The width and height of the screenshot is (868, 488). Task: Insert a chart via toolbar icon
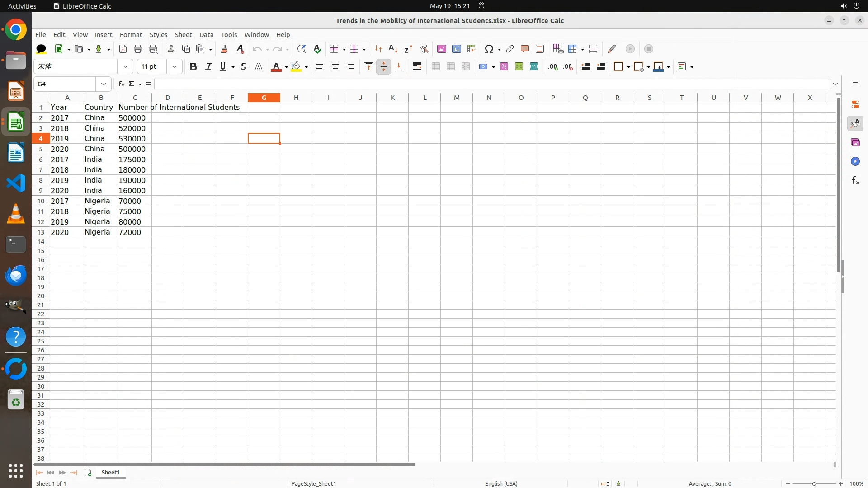(457, 49)
